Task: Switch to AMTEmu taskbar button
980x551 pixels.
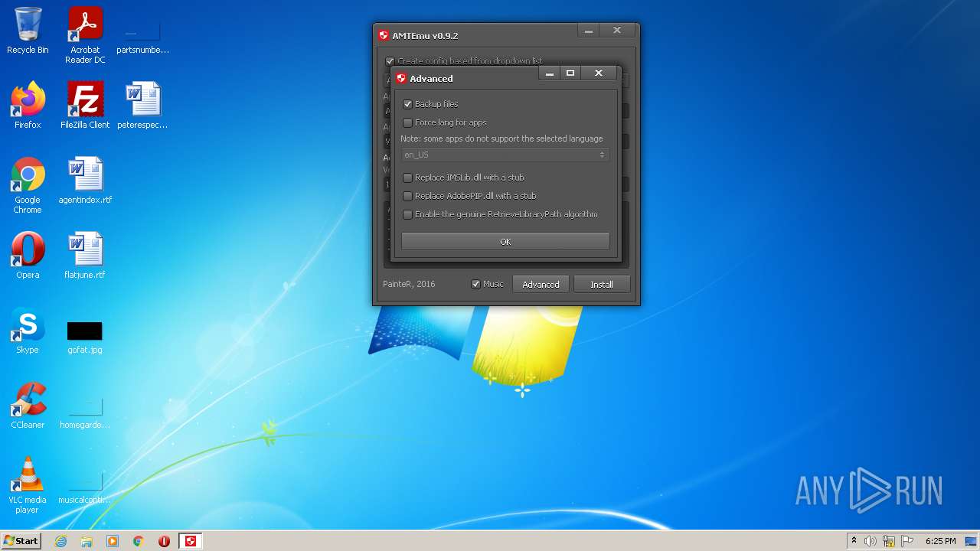Action: click(191, 541)
